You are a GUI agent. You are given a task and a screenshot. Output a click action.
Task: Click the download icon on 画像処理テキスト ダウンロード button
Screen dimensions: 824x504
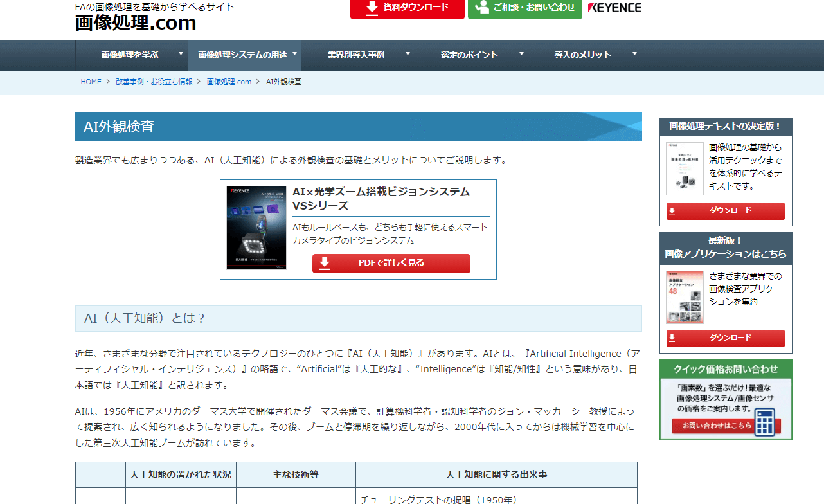click(673, 210)
